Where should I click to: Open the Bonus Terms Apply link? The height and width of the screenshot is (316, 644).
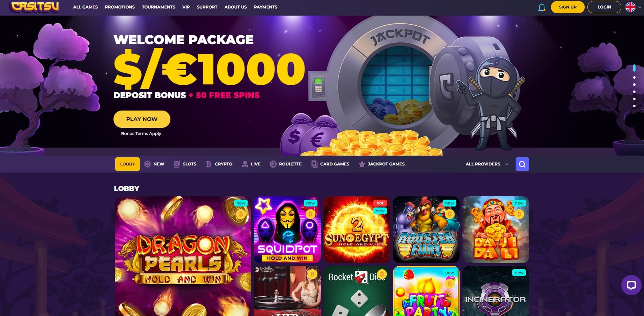point(141,134)
